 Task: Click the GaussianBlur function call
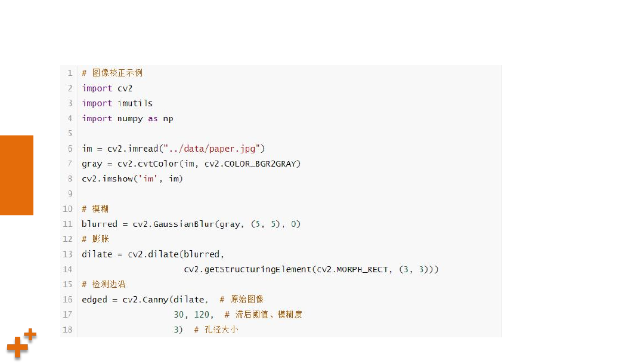point(191,224)
